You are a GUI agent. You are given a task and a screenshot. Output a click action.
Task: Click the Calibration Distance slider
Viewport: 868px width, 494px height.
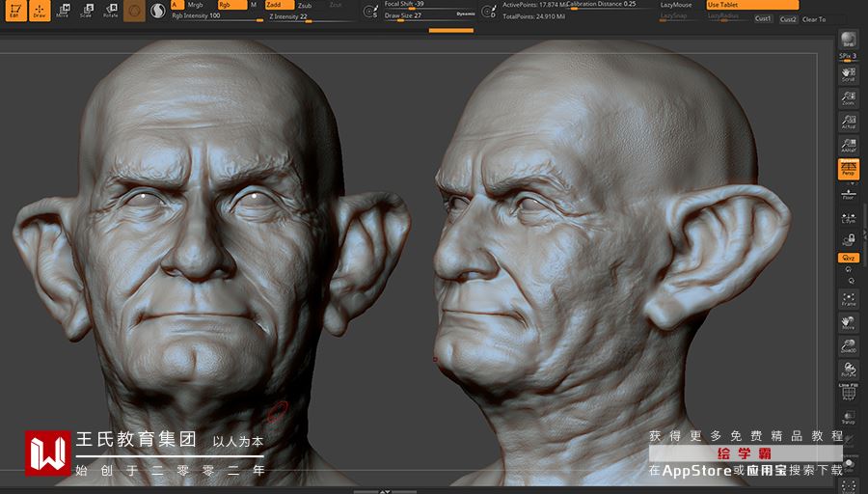click(x=610, y=5)
